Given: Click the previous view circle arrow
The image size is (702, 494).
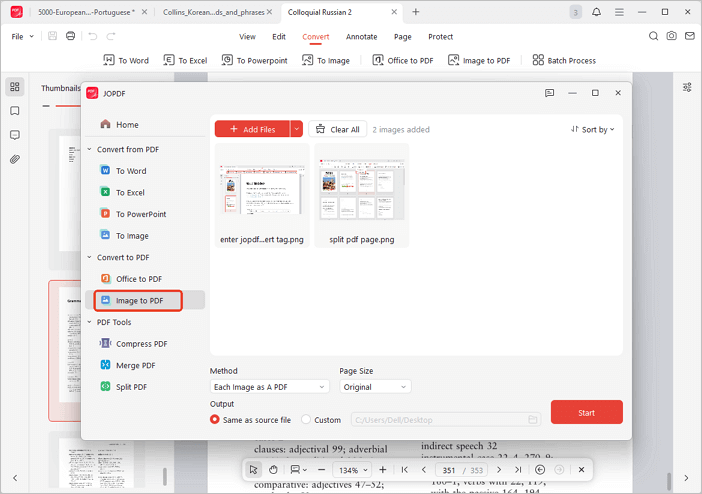Looking at the screenshot, I should tap(540, 469).
